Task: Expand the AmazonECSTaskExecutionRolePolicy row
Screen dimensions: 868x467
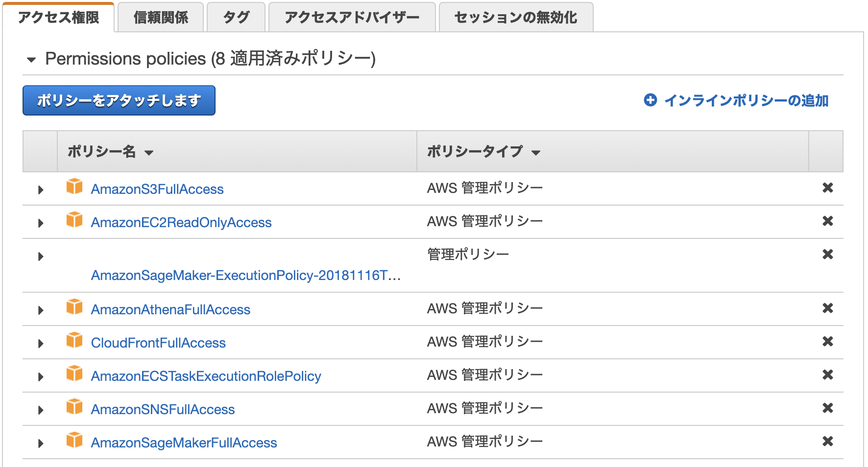Action: pyautogui.click(x=41, y=376)
